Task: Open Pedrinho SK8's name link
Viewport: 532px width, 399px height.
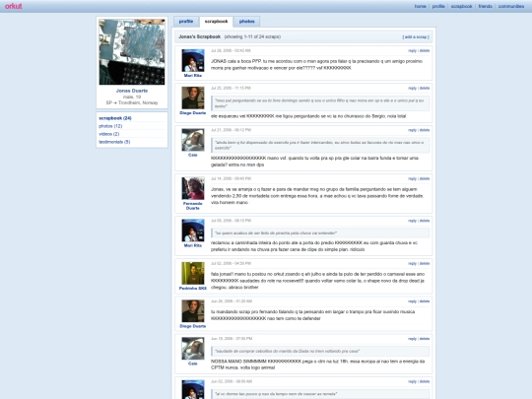Action: pyautogui.click(x=193, y=288)
